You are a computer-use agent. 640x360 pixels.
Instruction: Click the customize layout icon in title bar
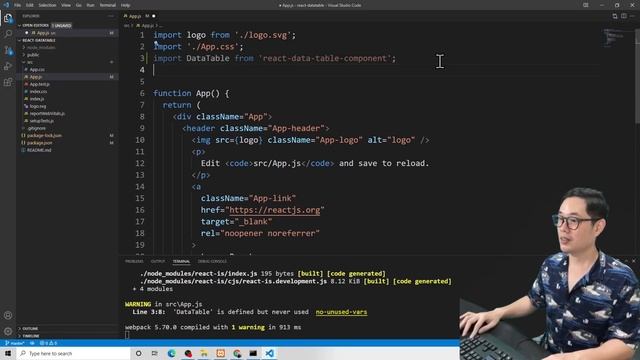[x=586, y=5]
